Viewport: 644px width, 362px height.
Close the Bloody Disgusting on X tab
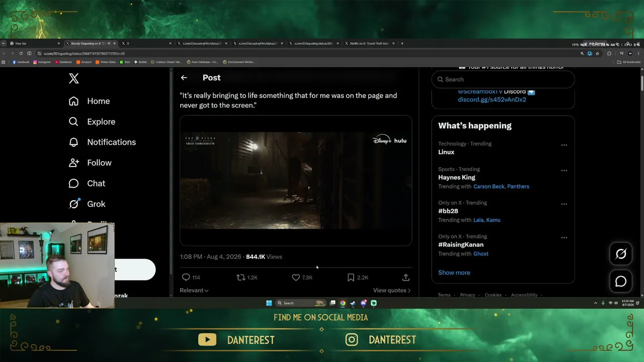point(115,43)
